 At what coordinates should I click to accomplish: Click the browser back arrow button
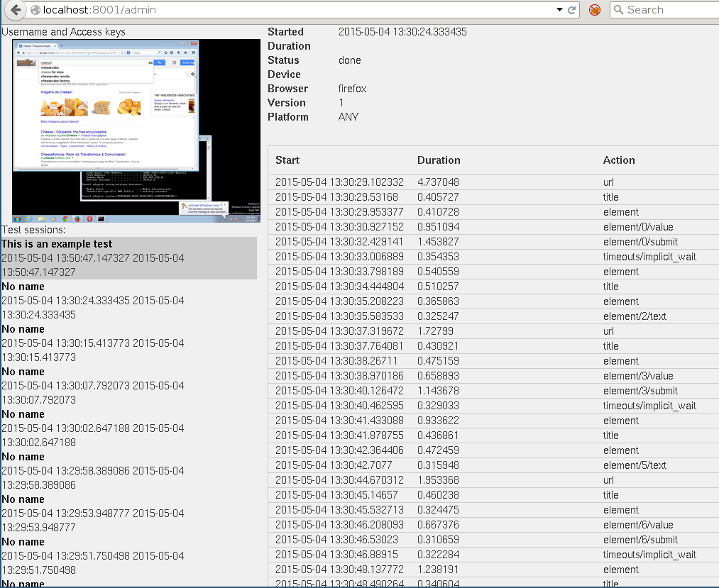pos(15,10)
